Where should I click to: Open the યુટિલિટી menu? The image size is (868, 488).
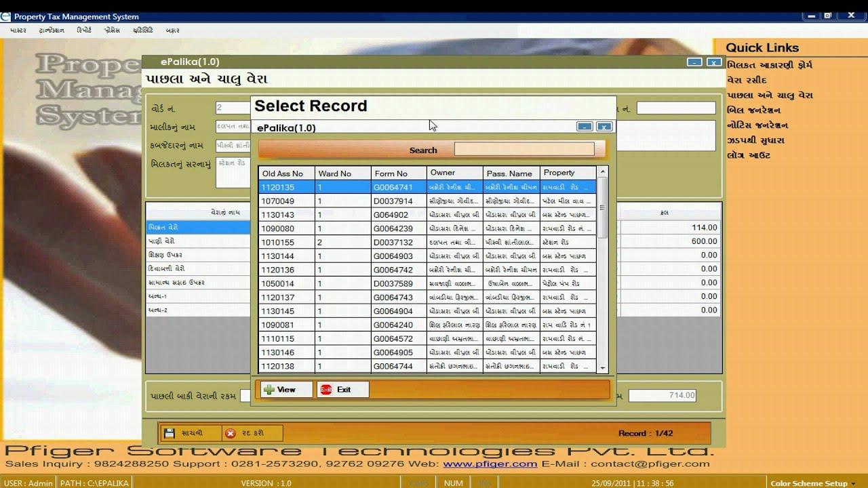142,30
